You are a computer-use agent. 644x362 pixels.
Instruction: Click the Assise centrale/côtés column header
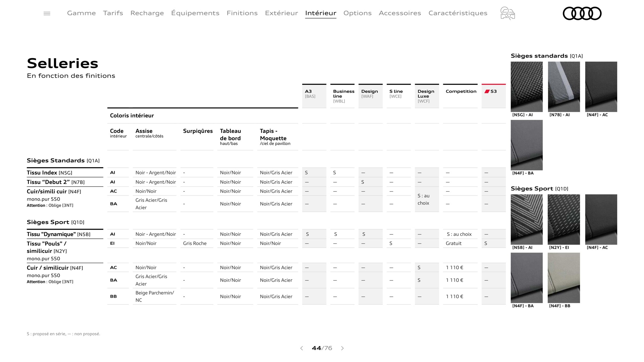(149, 133)
